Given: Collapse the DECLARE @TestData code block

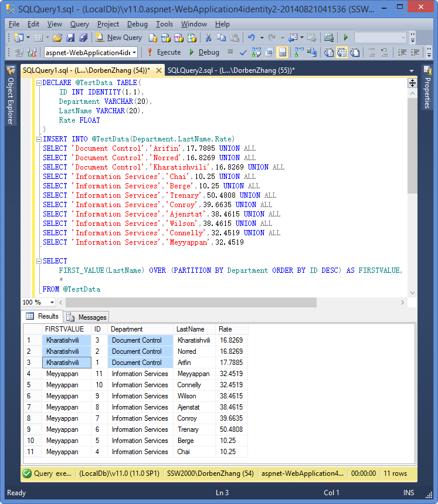Looking at the screenshot, I should tap(39, 83).
